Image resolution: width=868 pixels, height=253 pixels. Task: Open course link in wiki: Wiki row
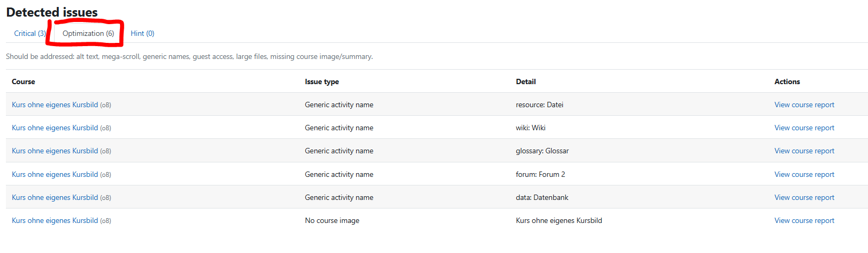55,128
